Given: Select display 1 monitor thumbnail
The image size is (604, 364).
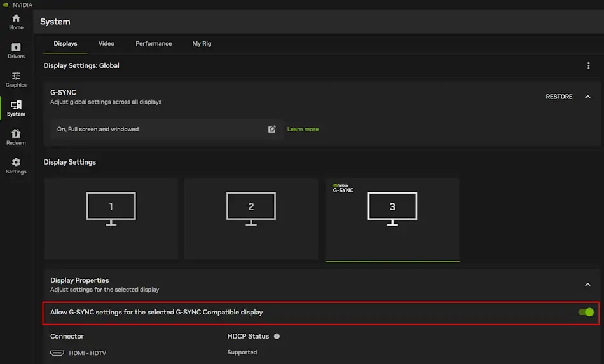Looking at the screenshot, I should pos(111,219).
